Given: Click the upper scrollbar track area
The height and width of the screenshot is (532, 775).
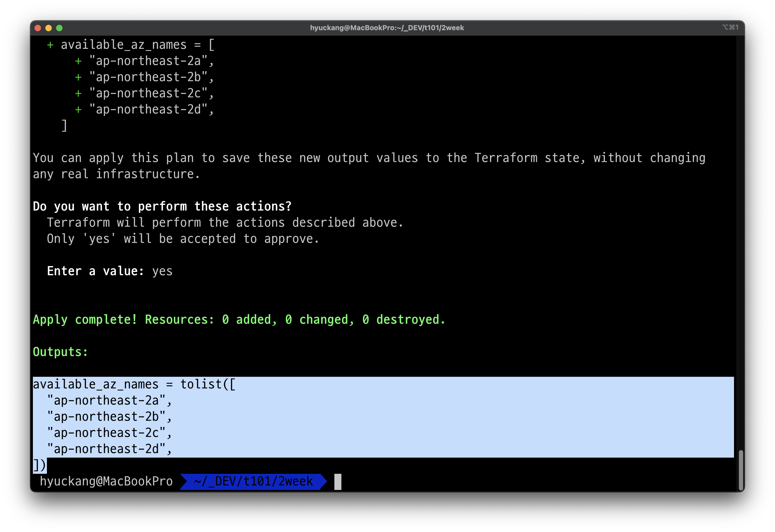Looking at the screenshot, I should (741, 200).
